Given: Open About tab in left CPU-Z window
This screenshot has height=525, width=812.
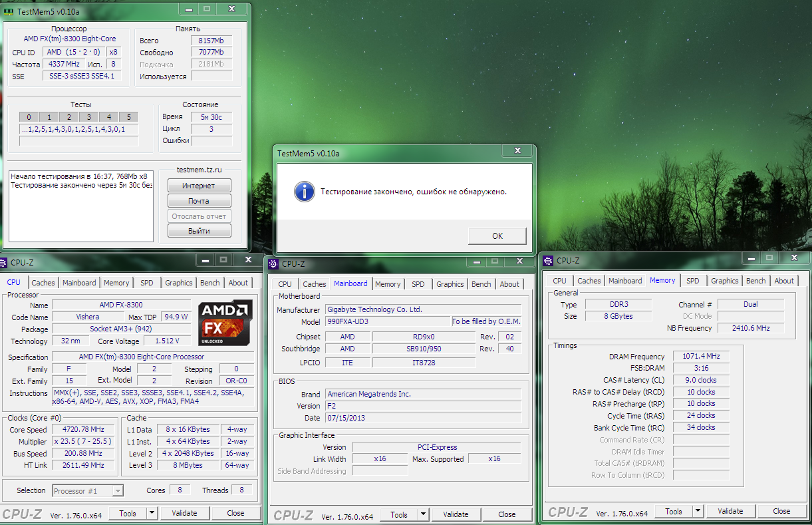Looking at the screenshot, I should pyautogui.click(x=238, y=283).
